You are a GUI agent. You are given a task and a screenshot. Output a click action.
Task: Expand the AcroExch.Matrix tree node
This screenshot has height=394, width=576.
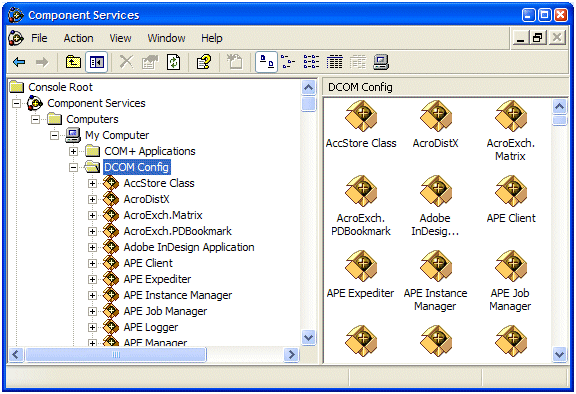93,216
